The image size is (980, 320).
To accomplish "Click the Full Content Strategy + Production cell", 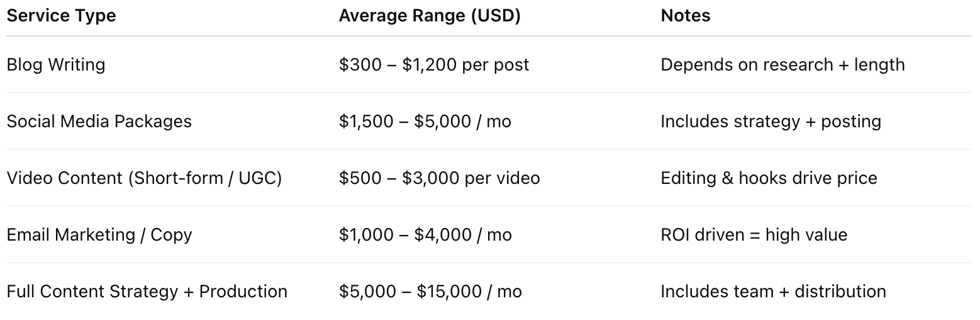I will 147,291.
